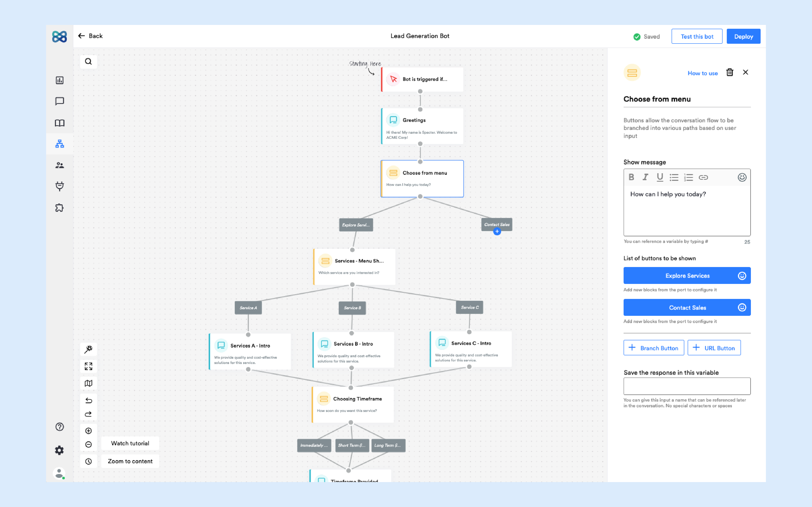Click the Test this bot button
The image size is (812, 507).
click(697, 37)
